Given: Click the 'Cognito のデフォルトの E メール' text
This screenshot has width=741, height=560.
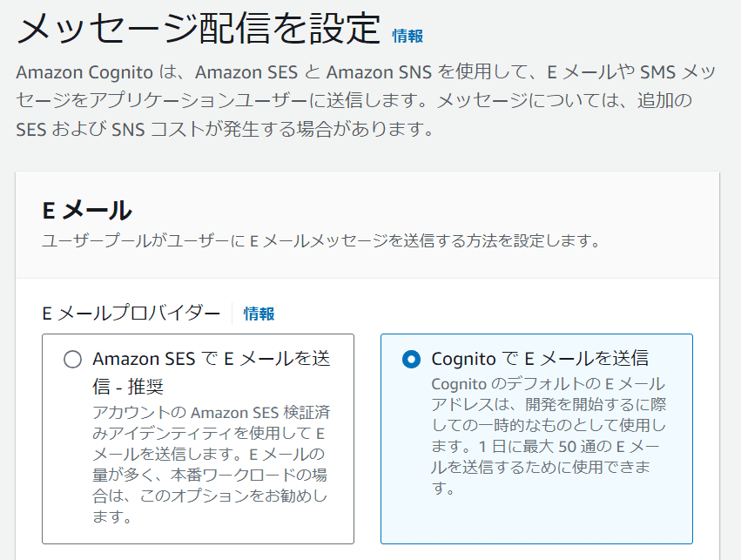Looking at the screenshot, I should [x=549, y=384].
